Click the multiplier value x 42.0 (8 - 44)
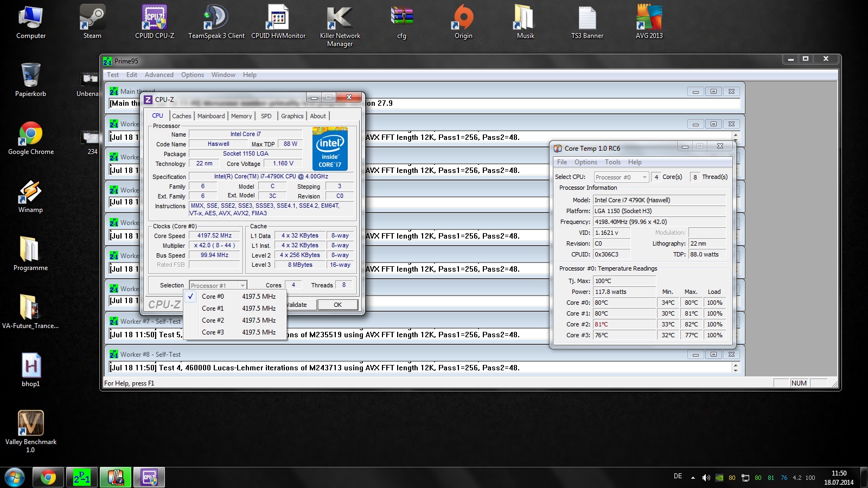This screenshot has width=868, height=488. [x=214, y=246]
